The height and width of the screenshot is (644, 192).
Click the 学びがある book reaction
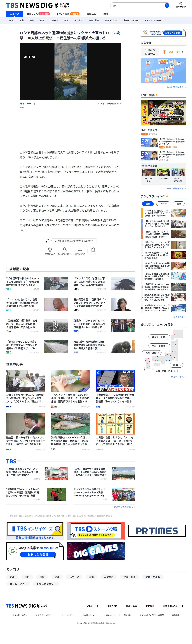[80, 251]
